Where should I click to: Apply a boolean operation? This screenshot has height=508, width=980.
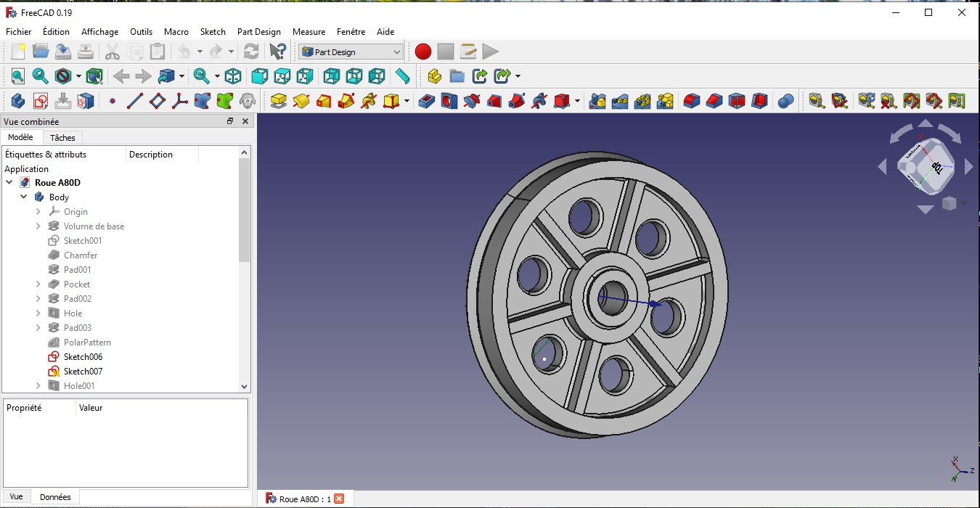pos(785,101)
